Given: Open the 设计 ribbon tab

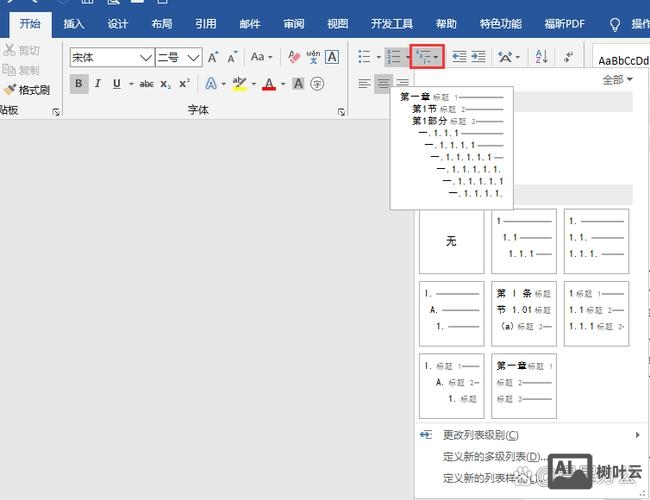Looking at the screenshot, I should 118,24.
